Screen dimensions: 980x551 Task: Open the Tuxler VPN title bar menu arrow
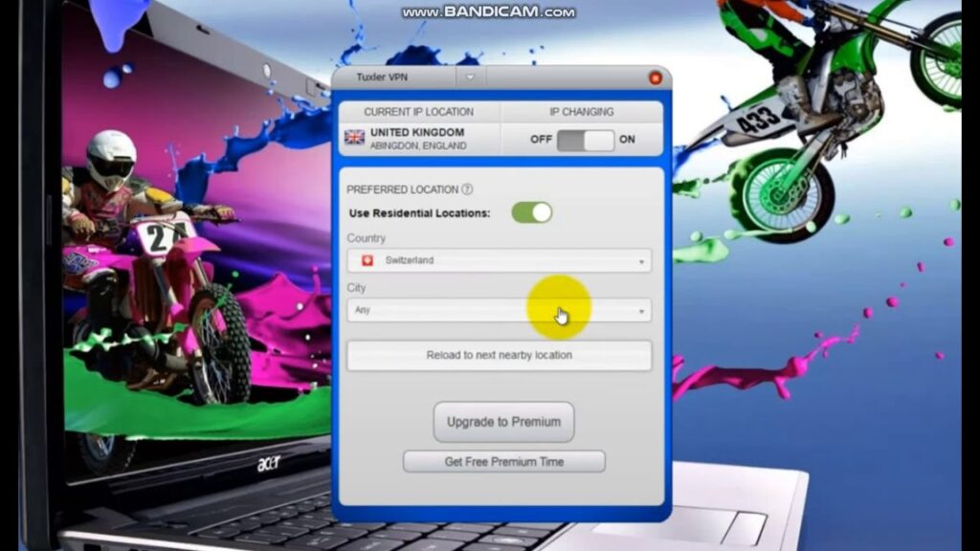point(470,77)
